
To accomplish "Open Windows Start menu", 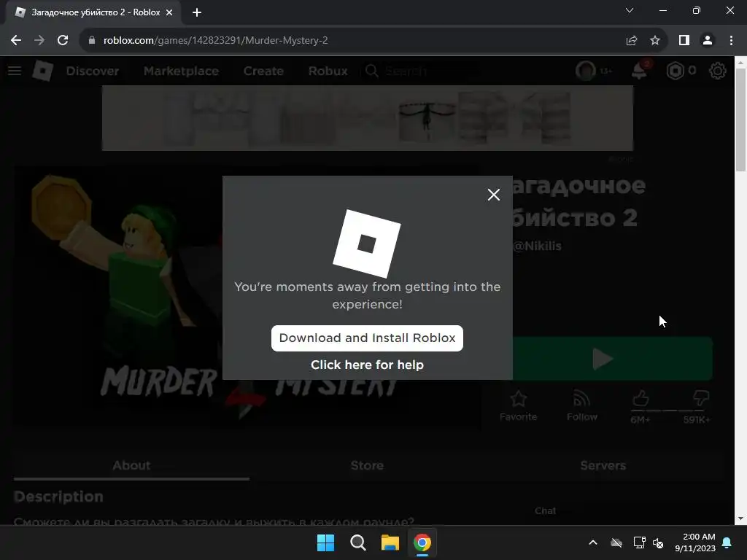I will coord(326,542).
